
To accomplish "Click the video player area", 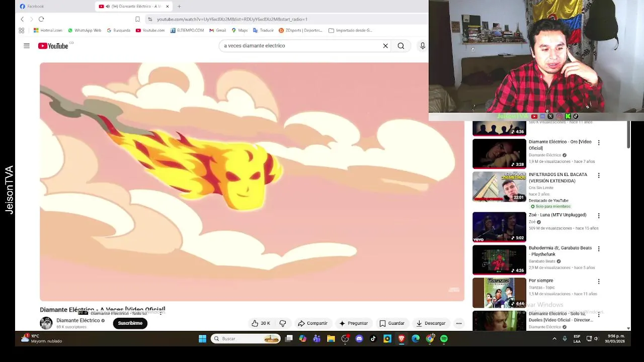I will pyautogui.click(x=252, y=182).
